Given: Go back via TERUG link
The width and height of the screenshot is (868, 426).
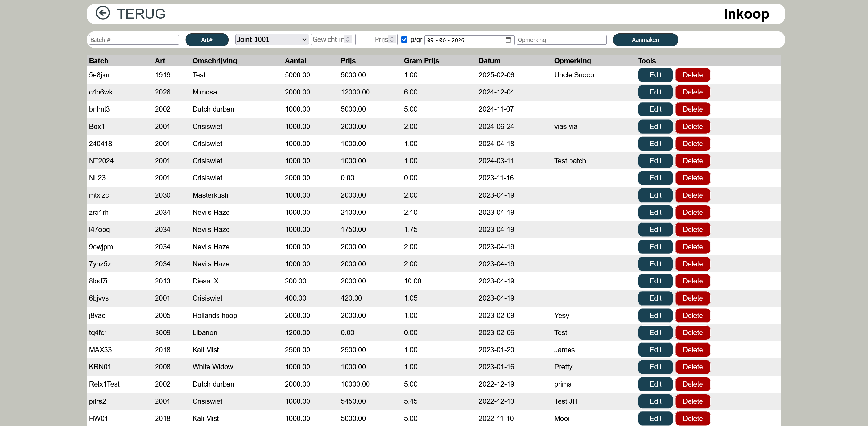Looking at the screenshot, I should click(141, 14).
